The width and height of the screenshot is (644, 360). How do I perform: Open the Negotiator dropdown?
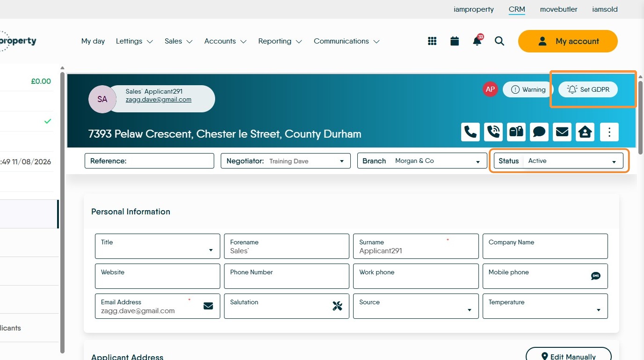pyautogui.click(x=286, y=161)
